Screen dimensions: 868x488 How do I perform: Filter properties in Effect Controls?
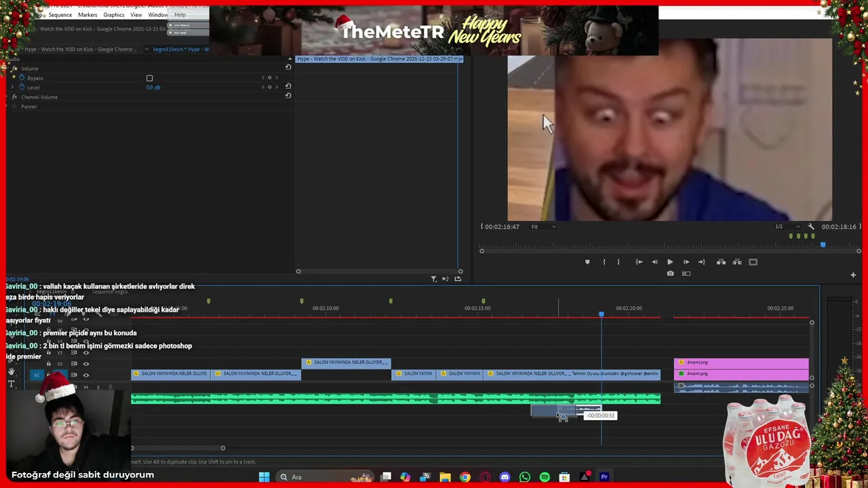point(434,279)
